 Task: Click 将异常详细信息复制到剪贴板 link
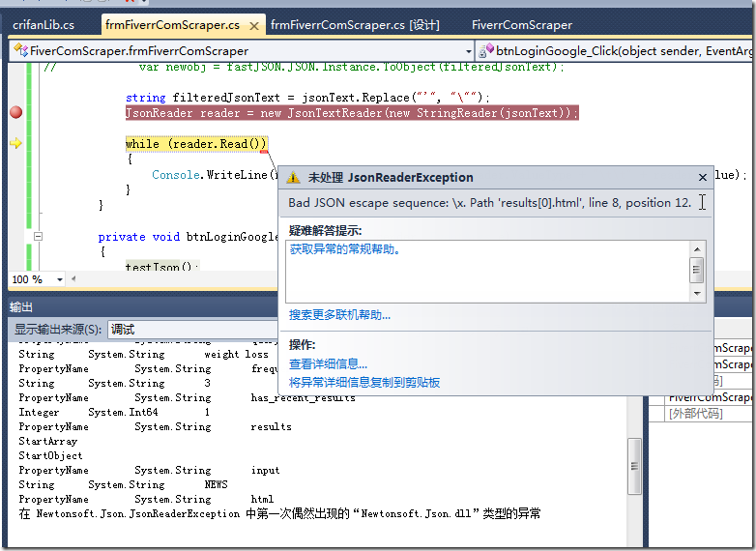[364, 382]
